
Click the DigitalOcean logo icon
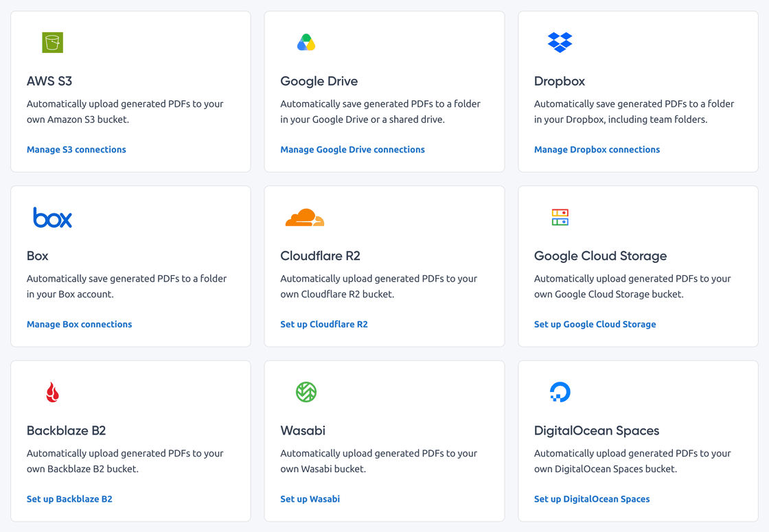[x=560, y=392]
